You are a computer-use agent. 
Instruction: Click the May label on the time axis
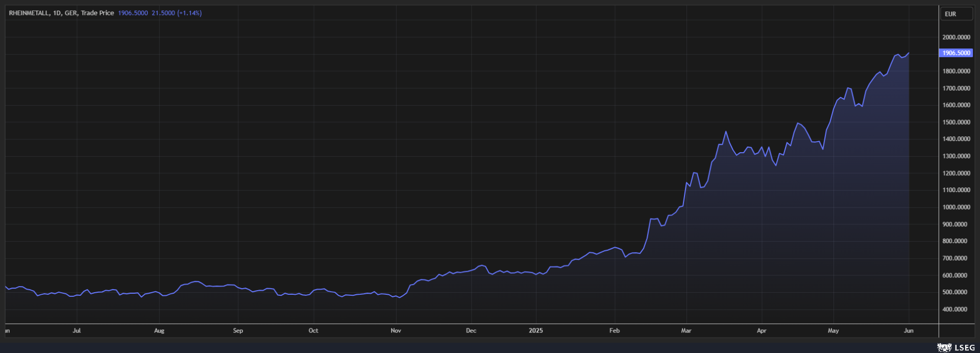833,331
